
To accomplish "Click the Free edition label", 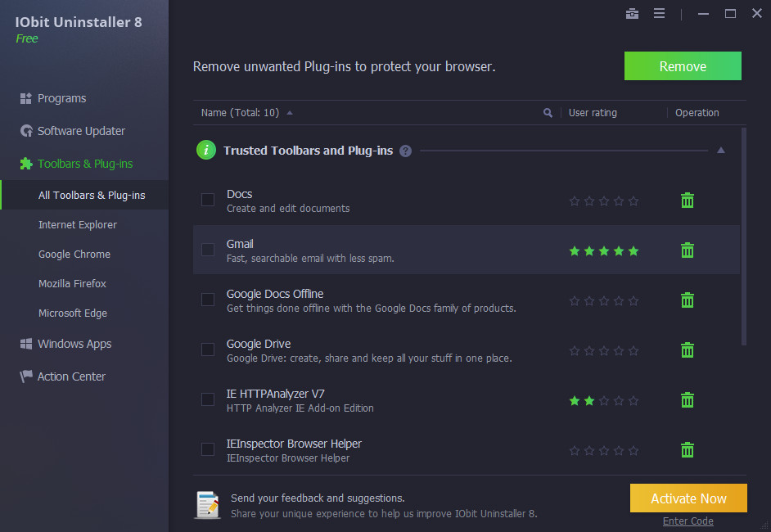I will pyautogui.click(x=27, y=38).
